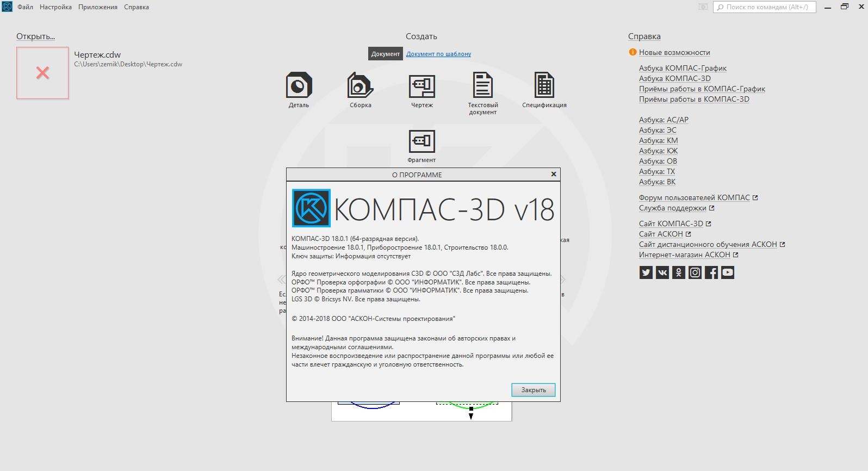Open the Чертеж.cdw recent file thumbnail
This screenshot has width=868, height=471.
point(42,73)
